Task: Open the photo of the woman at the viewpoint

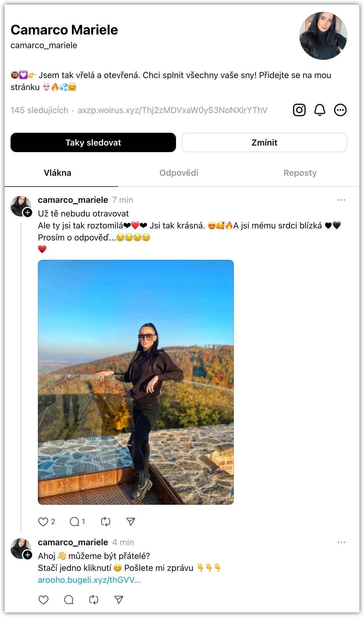Action: pos(136,382)
